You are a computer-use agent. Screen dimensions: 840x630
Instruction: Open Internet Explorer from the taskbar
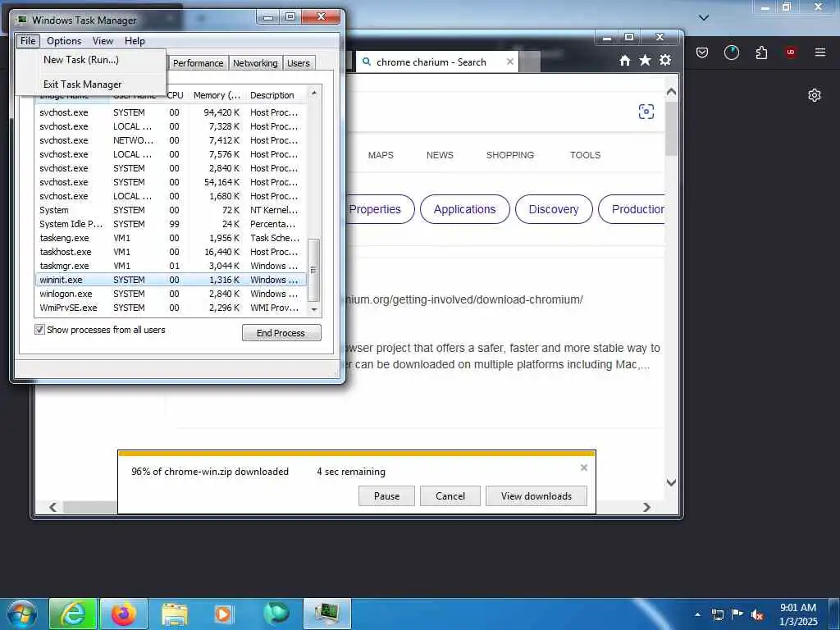[73, 614]
